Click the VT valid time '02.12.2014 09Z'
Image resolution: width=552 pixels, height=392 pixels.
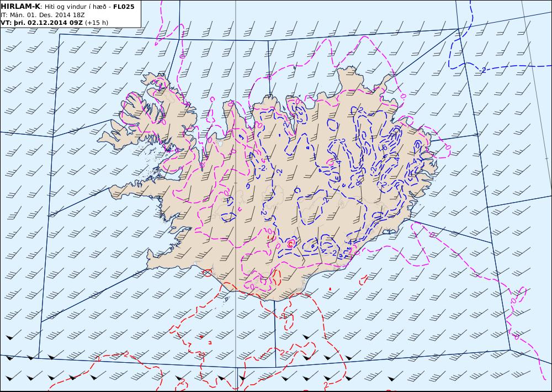[x=55, y=23]
